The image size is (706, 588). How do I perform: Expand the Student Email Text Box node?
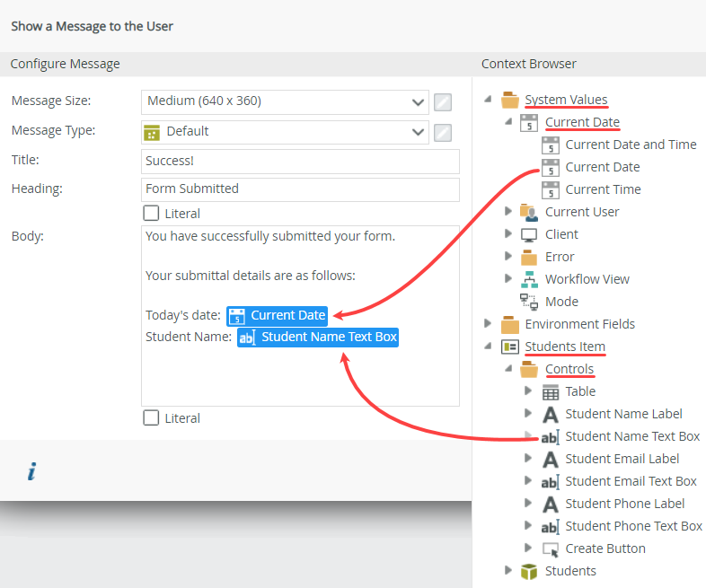[x=528, y=480]
